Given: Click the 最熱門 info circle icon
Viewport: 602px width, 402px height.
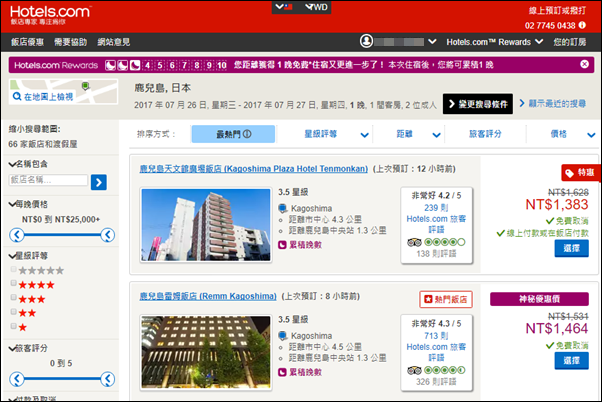Looking at the screenshot, I should click(x=247, y=134).
